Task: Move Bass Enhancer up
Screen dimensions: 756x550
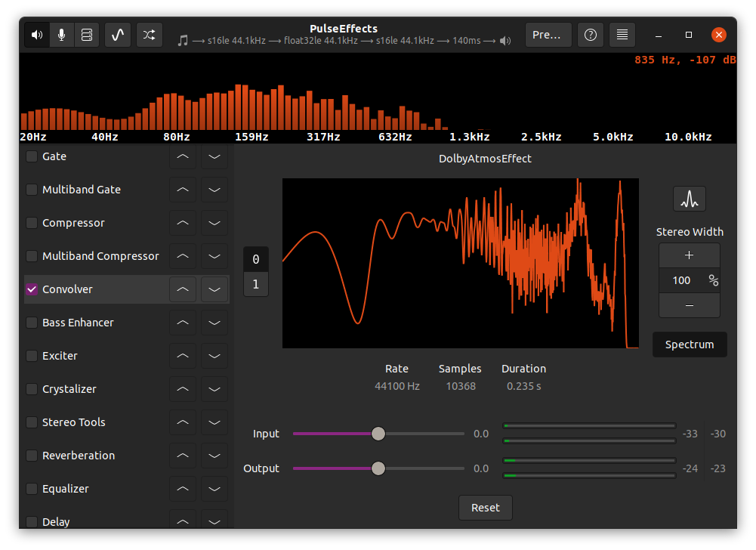Action: (183, 323)
